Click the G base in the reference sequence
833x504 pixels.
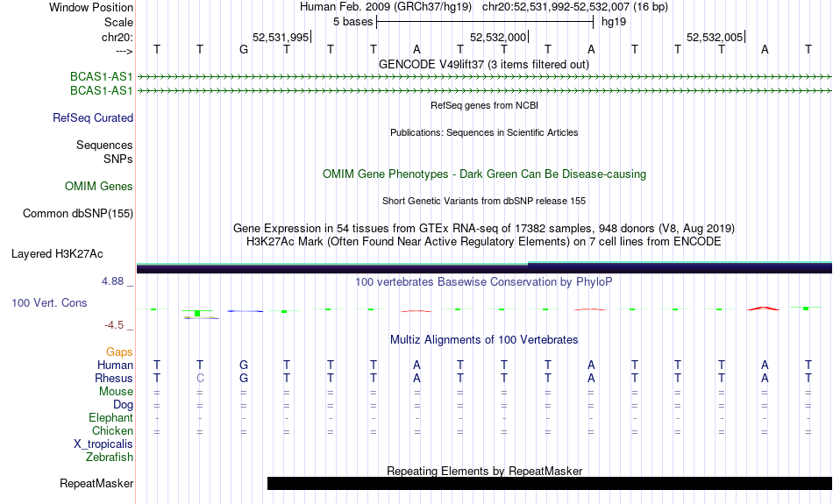243,49
